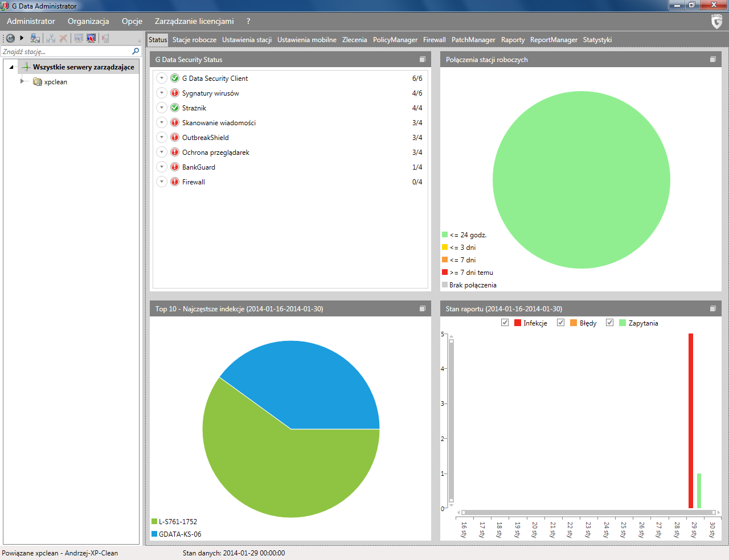Click the blue monitor with red cursor icon
Image resolution: width=729 pixels, height=560 pixels.
pyautogui.click(x=91, y=38)
